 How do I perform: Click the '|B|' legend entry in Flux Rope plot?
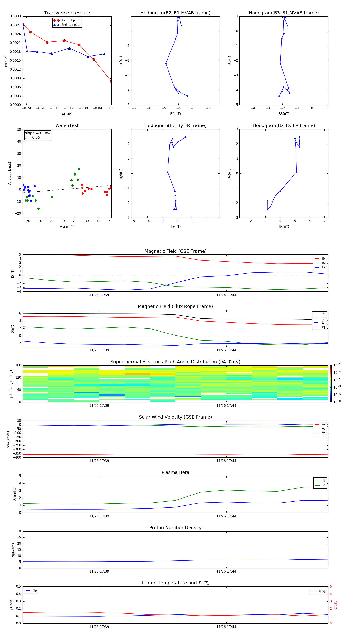tap(320, 327)
